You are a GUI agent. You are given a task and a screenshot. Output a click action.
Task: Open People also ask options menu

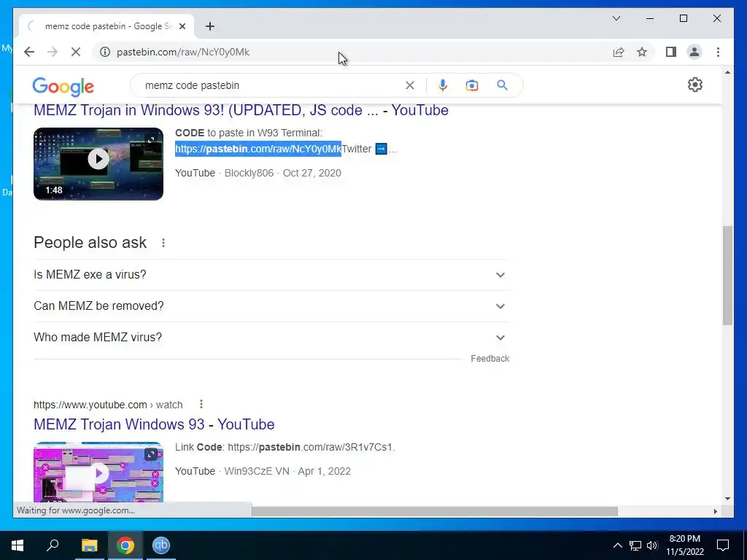(x=163, y=243)
